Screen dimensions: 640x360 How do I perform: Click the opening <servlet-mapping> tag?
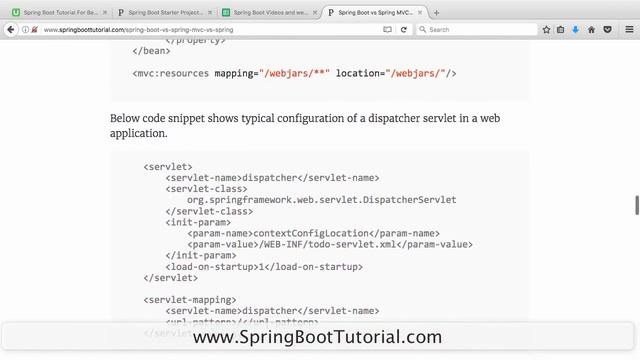[190, 300]
